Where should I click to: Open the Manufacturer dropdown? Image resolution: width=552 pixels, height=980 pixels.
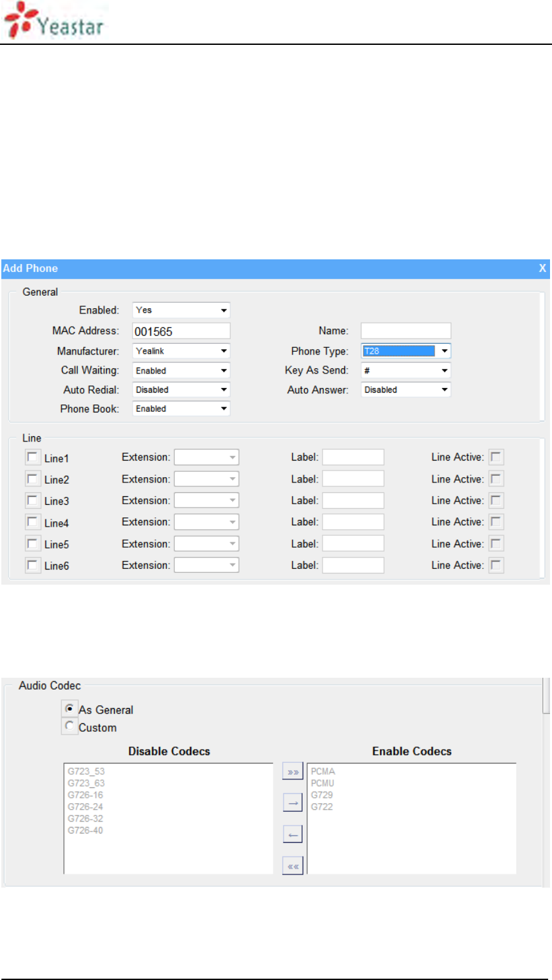[181, 351]
